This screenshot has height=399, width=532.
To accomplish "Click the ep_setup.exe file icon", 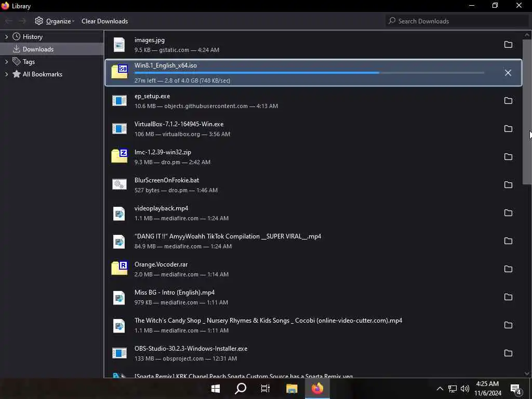I will [119, 101].
